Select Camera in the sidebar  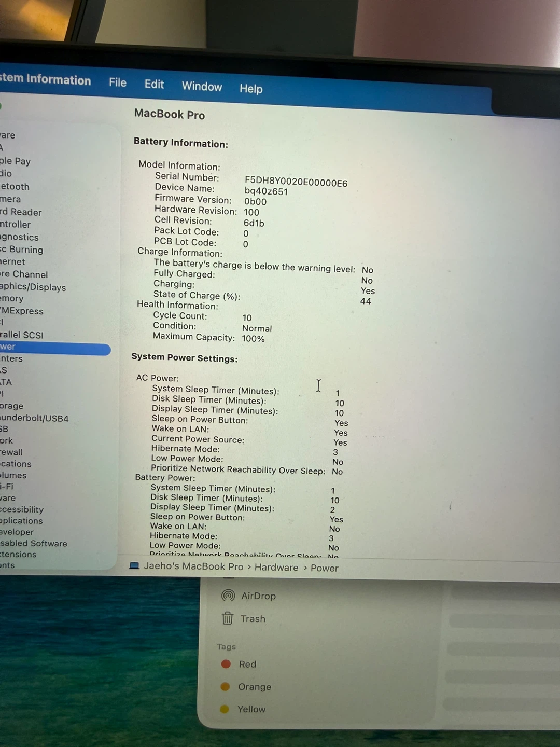(10, 199)
